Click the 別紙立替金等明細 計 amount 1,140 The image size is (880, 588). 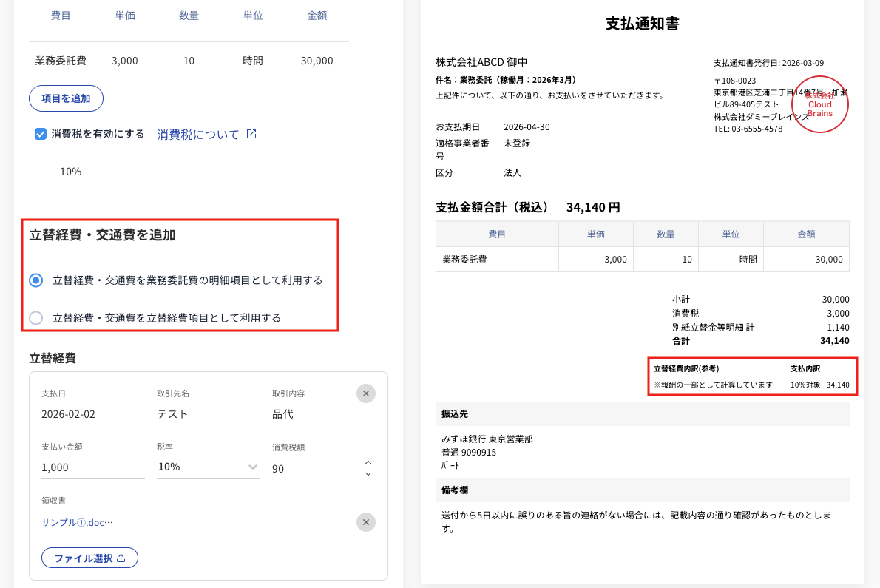click(x=838, y=327)
